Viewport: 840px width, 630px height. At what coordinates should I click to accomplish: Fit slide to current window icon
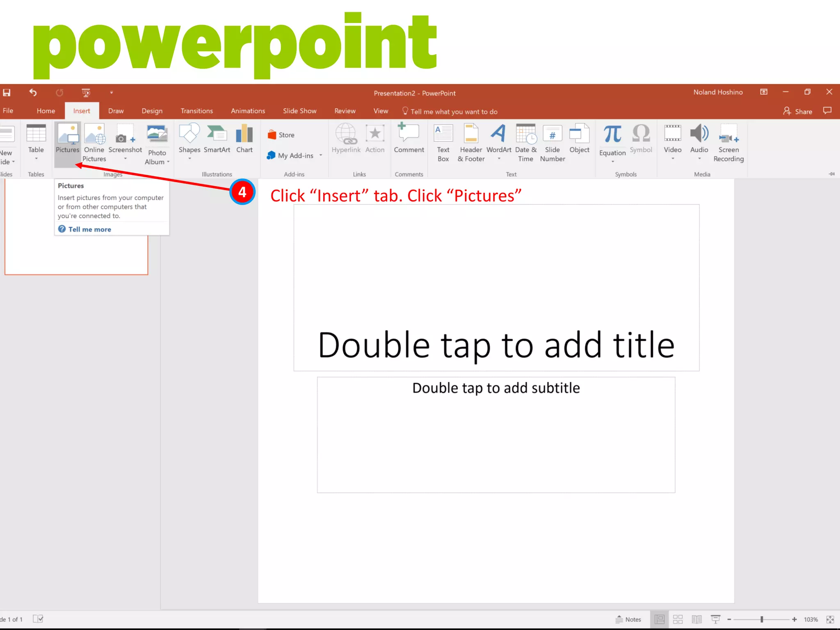[x=830, y=619]
